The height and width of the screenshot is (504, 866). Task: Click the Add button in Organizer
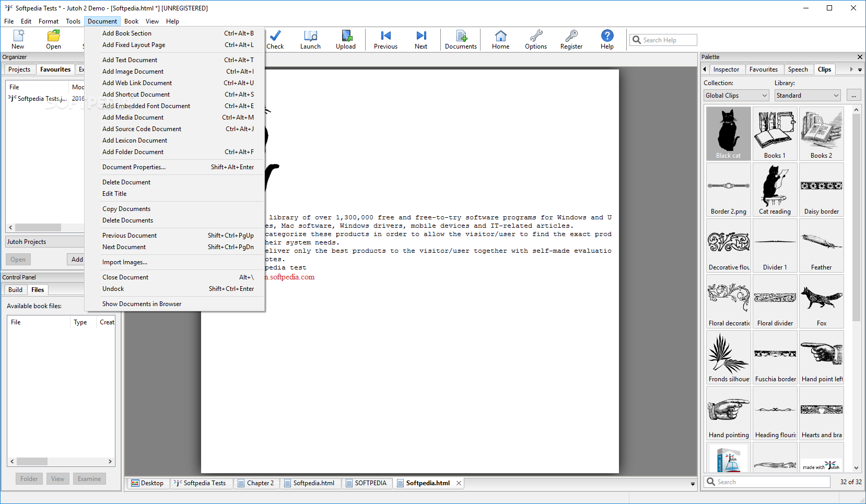pos(77,260)
